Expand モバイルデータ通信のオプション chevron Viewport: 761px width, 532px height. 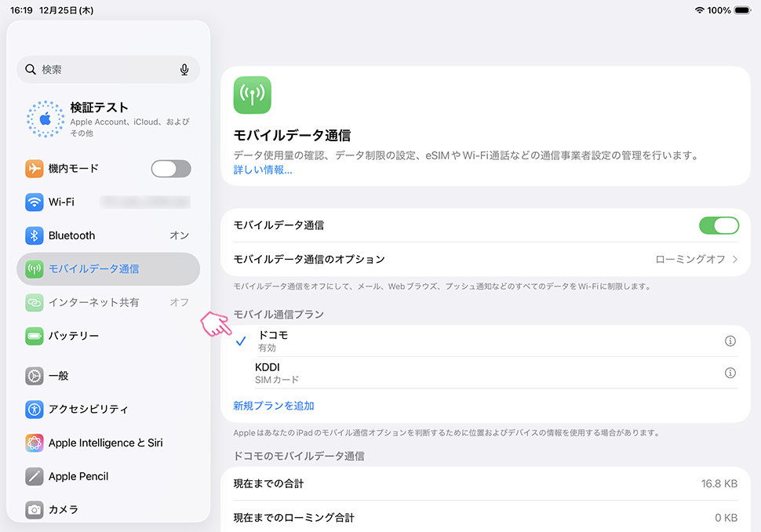click(735, 259)
